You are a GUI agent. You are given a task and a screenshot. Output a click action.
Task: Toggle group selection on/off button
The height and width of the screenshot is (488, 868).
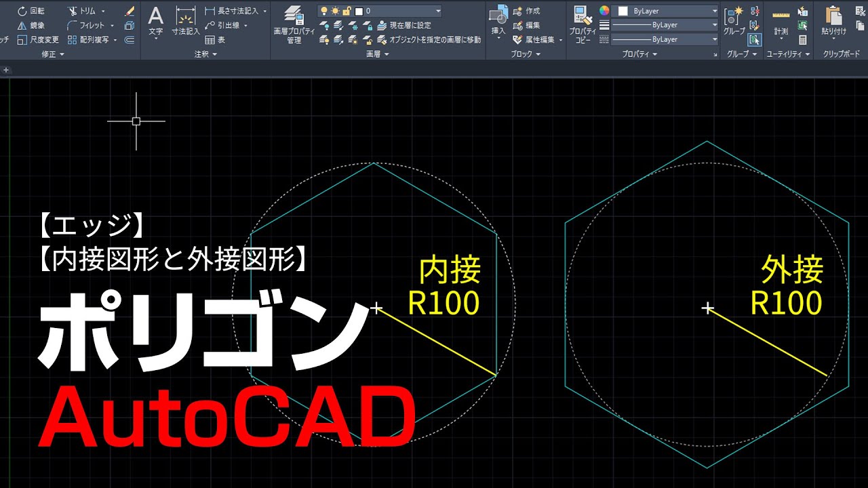[x=755, y=39]
